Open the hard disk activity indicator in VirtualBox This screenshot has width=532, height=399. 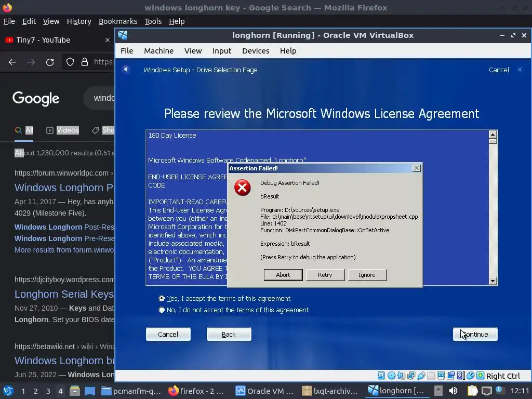pyautogui.click(x=381, y=376)
